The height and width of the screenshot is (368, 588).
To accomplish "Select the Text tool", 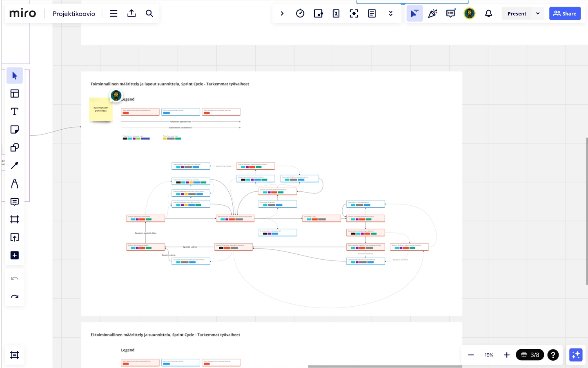I will point(14,111).
